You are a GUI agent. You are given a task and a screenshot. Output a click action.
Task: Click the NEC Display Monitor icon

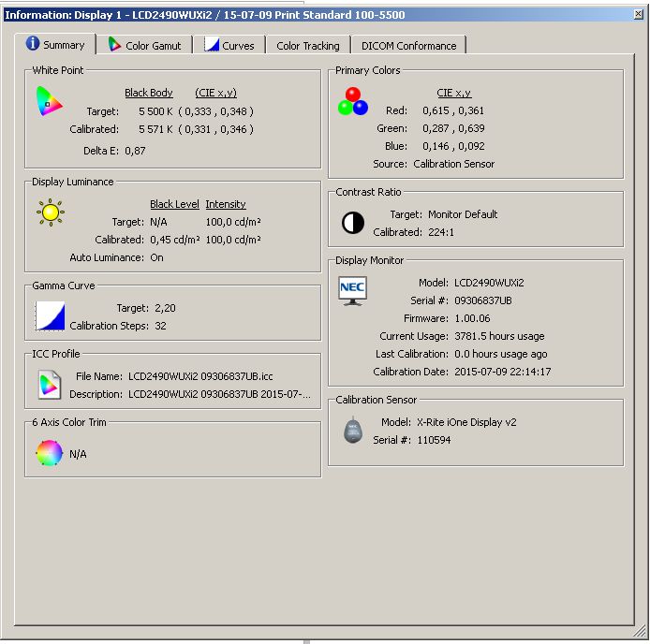point(353,290)
